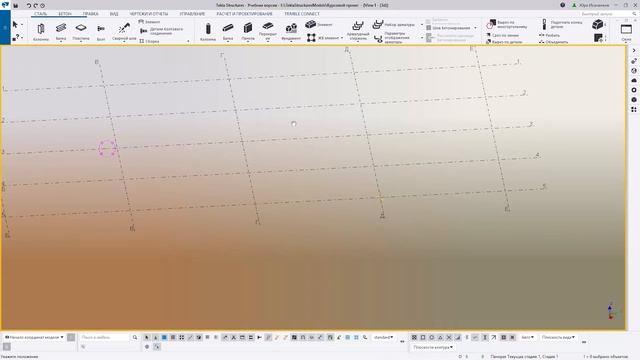This screenshot has width=640, height=360.
Task: Switch to the БЕТОН ribbon tab
Action: tap(65, 14)
